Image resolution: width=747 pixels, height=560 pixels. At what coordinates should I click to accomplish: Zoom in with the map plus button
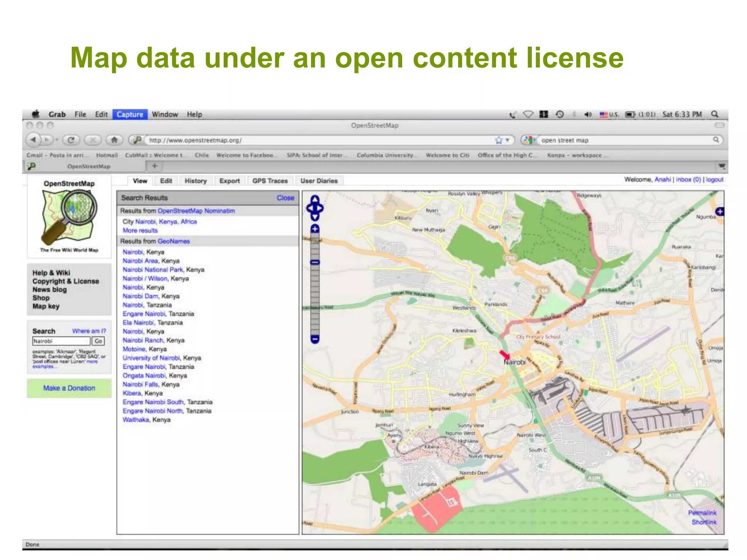[315, 229]
